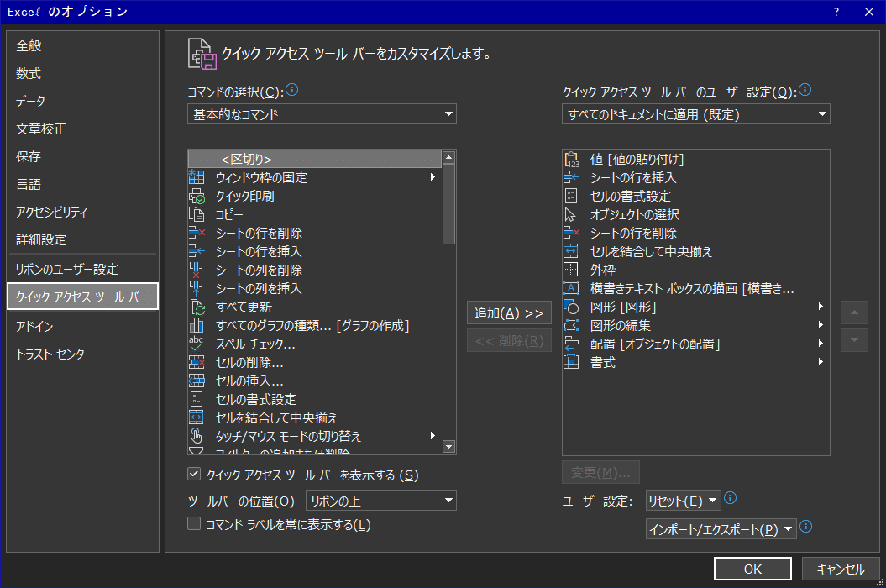The height and width of the screenshot is (588, 886).
Task: Click the 追加(A) >> button
Action: [x=509, y=312]
